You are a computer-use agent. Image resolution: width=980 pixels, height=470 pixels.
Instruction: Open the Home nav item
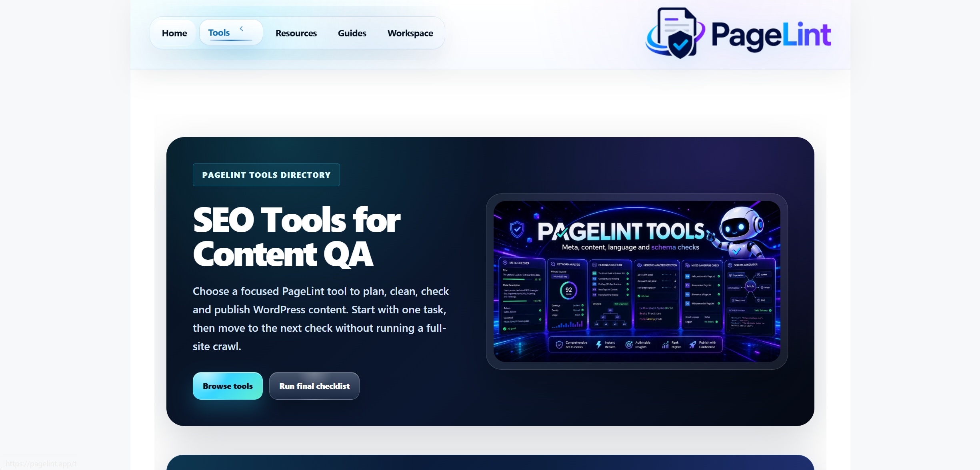coord(174,33)
